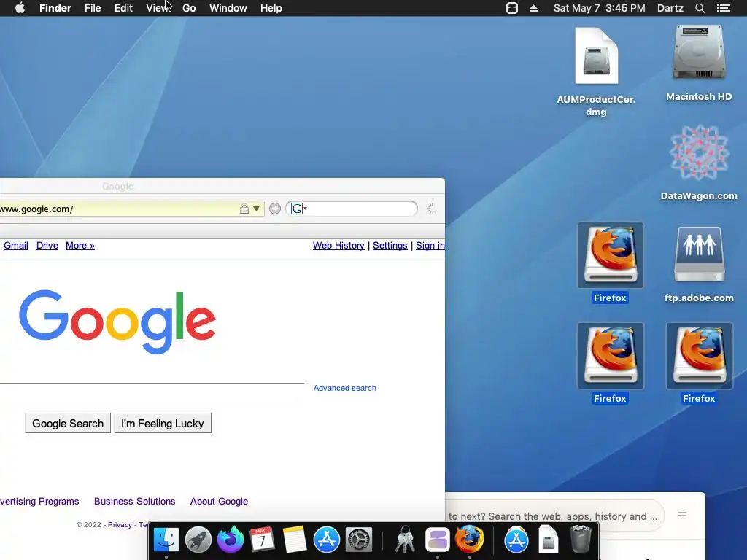Select the DataWagon.com desktop icon
This screenshot has height=560, width=747.
699,162
